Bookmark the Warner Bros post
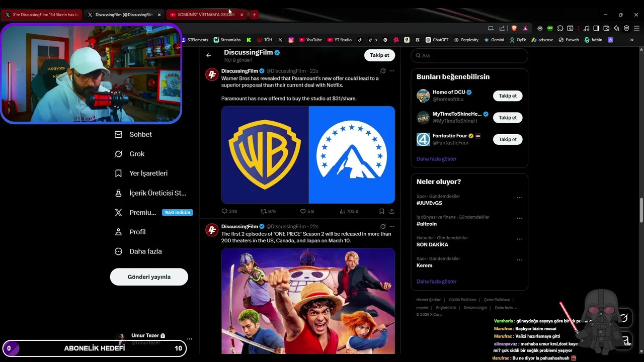The image size is (644, 362). coord(382,211)
